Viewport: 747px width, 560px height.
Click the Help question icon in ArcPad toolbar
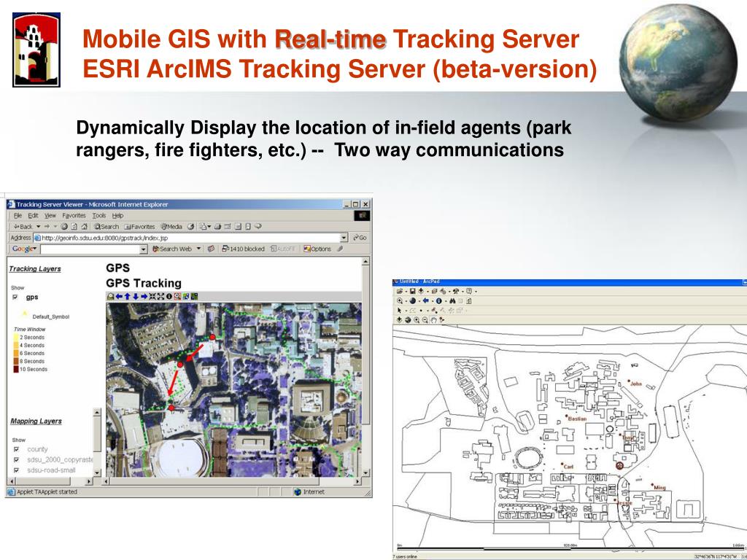tap(469, 291)
